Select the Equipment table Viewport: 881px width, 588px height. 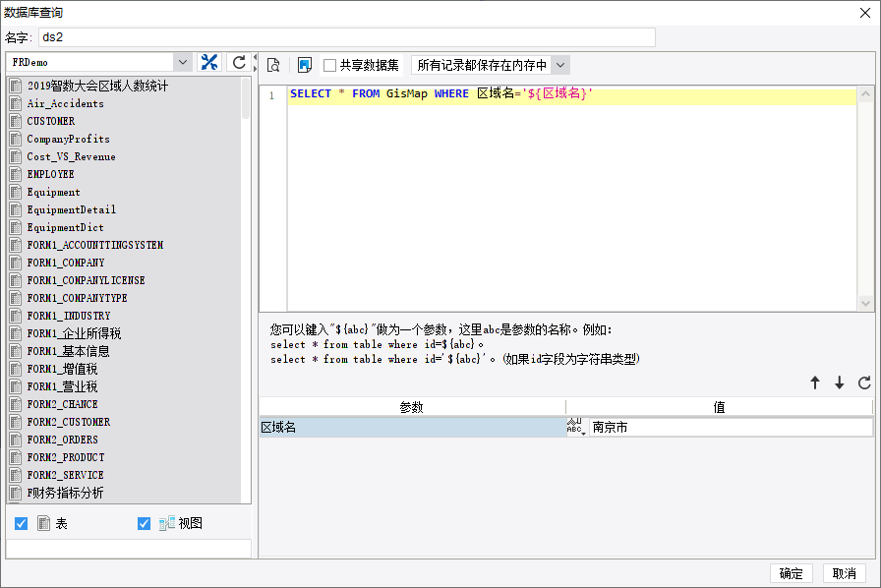(53, 192)
